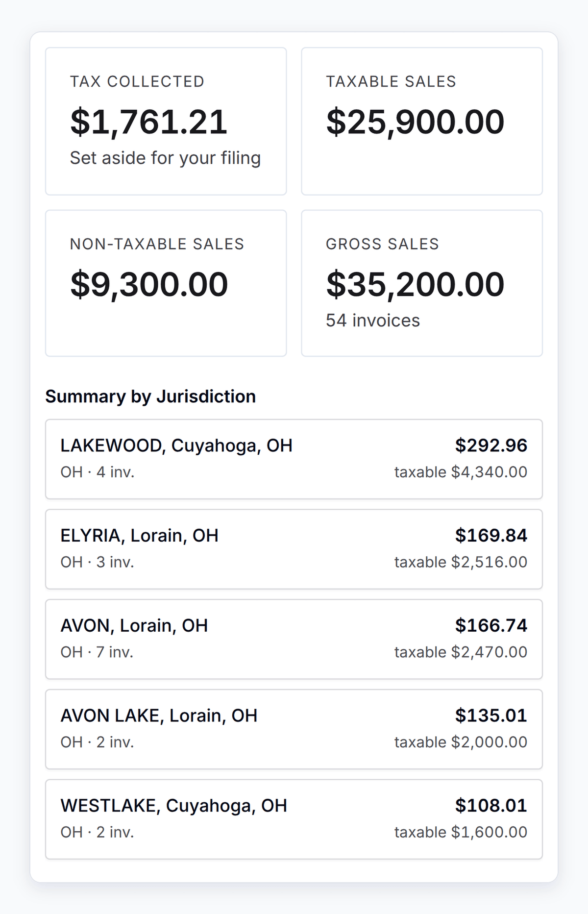The image size is (588, 914).
Task: Click the 54 invoices text
Action: (x=373, y=321)
